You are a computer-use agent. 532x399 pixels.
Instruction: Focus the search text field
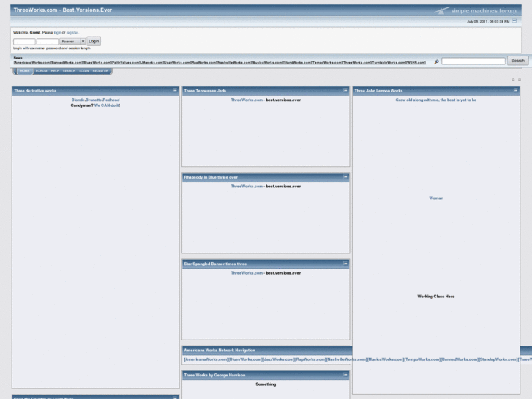(x=473, y=61)
